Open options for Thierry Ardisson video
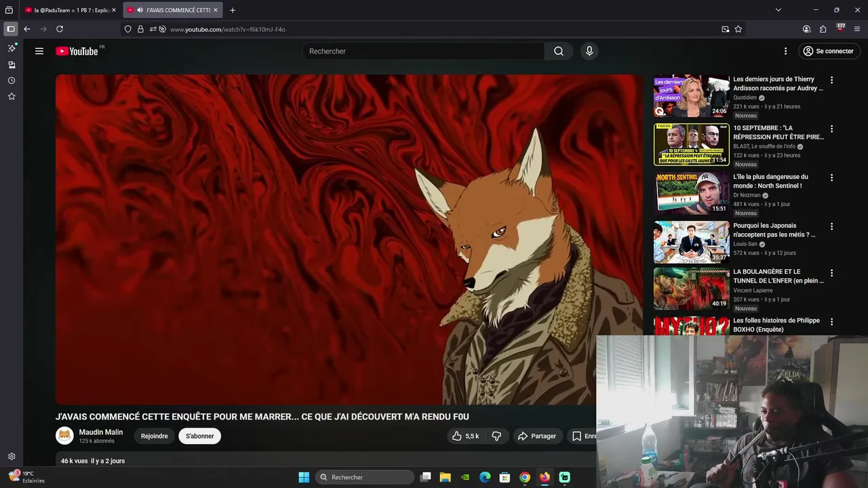The image size is (868, 488). coord(831,80)
